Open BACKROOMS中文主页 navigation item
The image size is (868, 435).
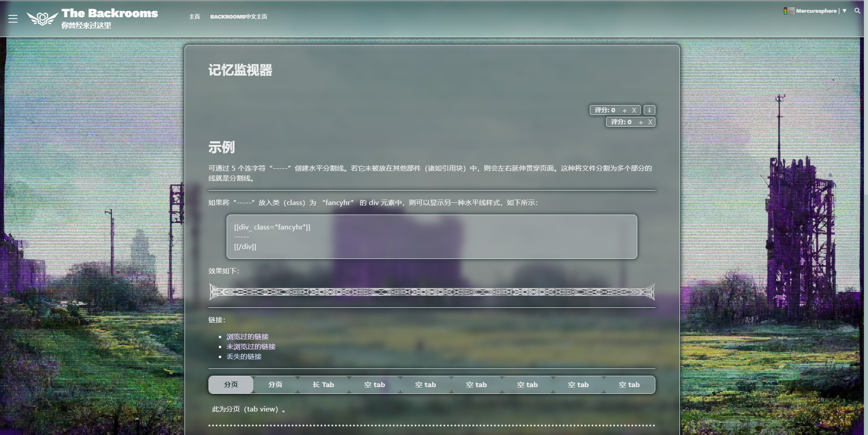coord(238,17)
